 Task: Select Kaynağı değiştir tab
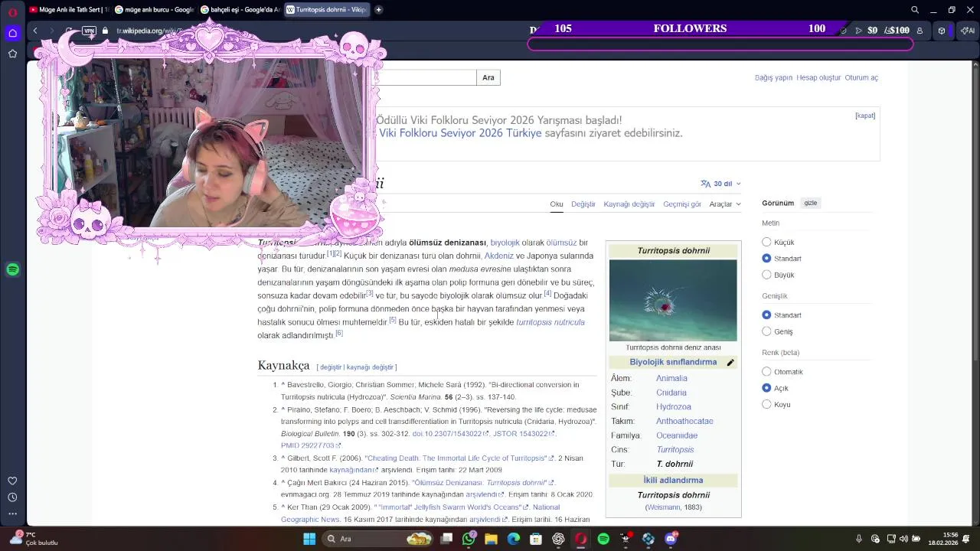629,204
